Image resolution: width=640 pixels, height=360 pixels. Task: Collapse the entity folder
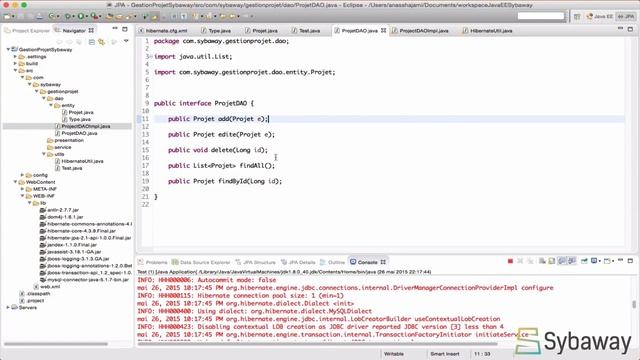pyautogui.click(x=51, y=105)
